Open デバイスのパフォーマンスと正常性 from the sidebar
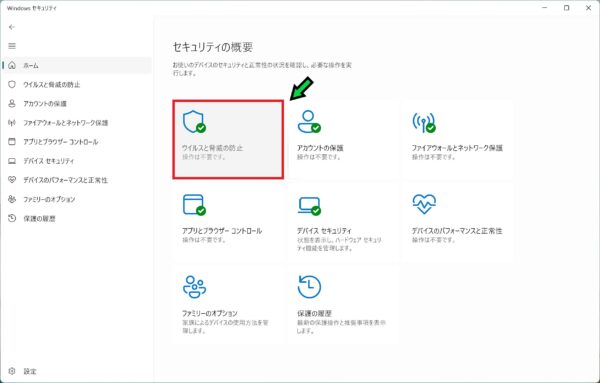The width and height of the screenshot is (600, 383). [x=77, y=180]
